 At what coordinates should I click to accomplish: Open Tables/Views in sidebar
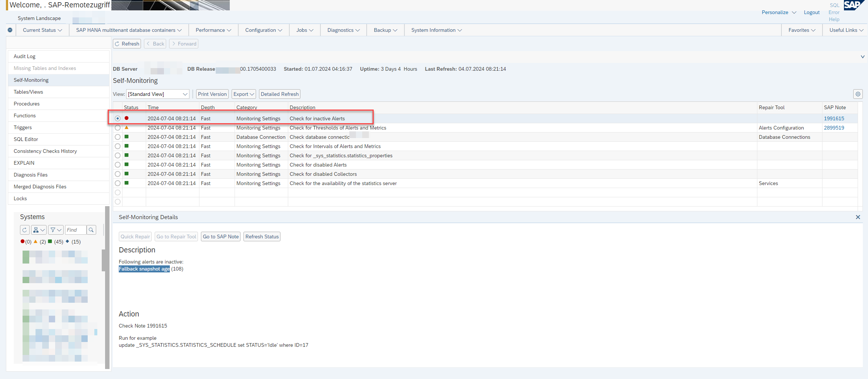tap(58, 92)
